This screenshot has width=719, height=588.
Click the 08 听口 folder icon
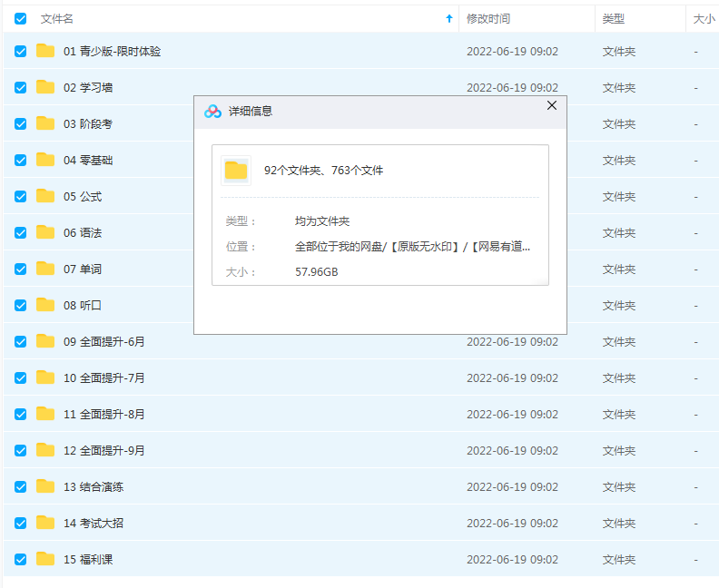45,304
